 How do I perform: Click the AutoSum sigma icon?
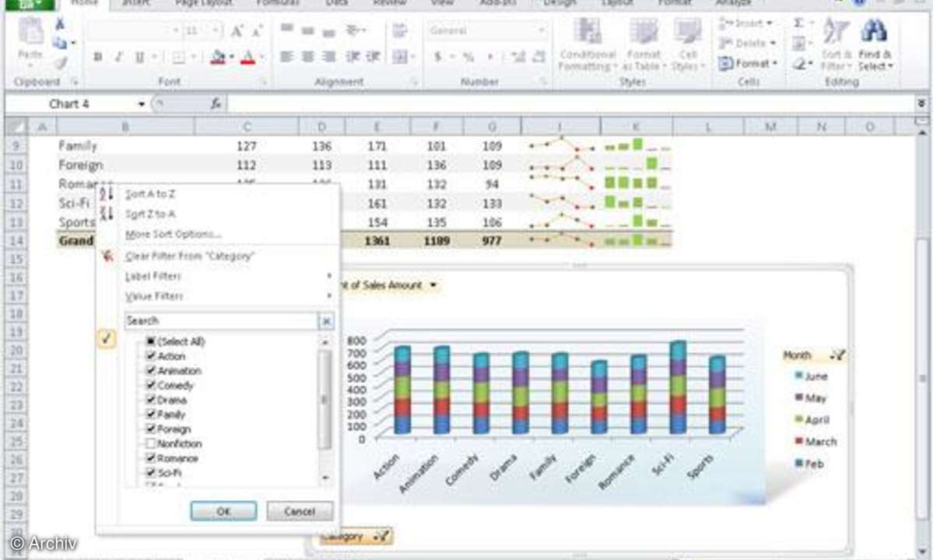coord(798,23)
